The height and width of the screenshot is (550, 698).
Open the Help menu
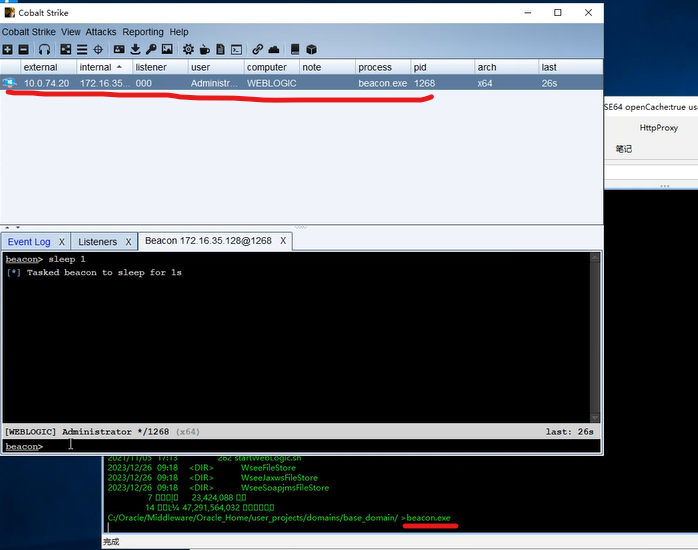pyautogui.click(x=179, y=32)
